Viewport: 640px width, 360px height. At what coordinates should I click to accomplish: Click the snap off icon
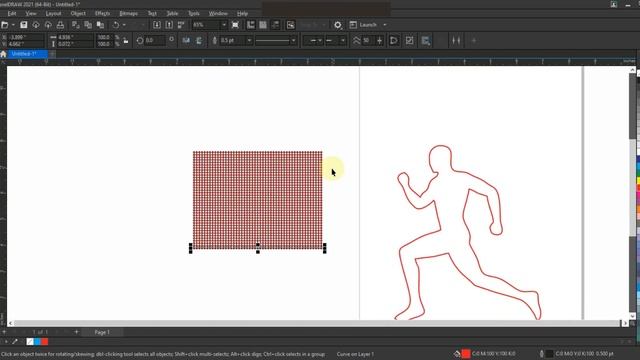point(291,25)
